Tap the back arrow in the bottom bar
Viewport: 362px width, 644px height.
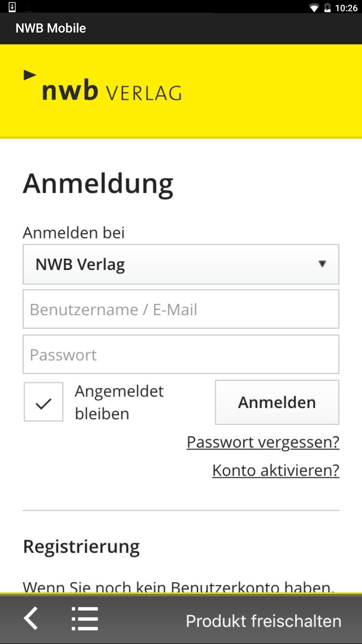point(31,618)
